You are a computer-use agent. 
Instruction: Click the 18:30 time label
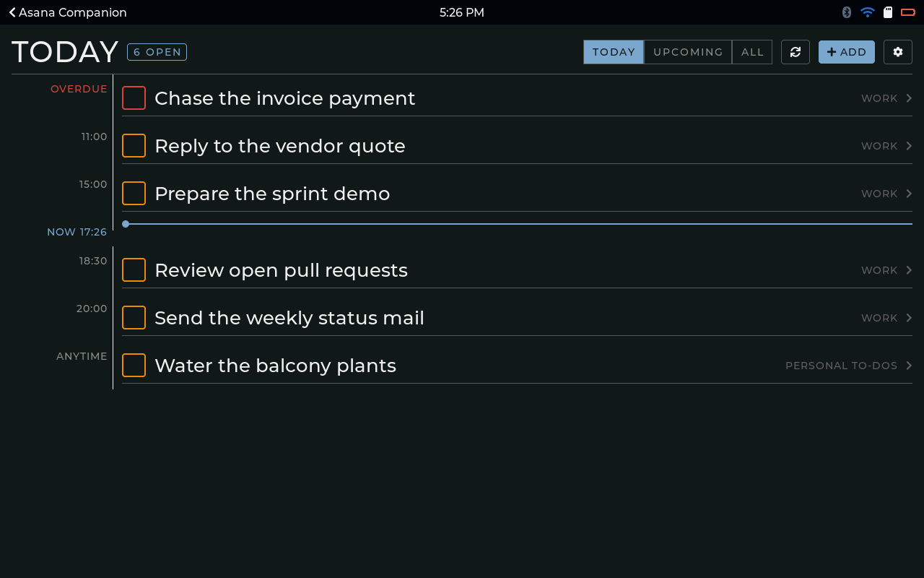tap(93, 261)
